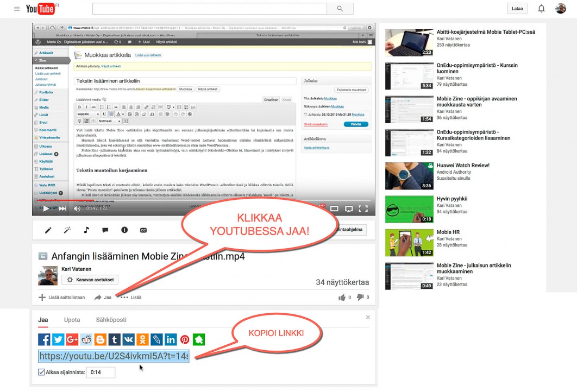The height and width of the screenshot is (392, 577).
Task: Open the notifications bell
Action: pos(541,9)
